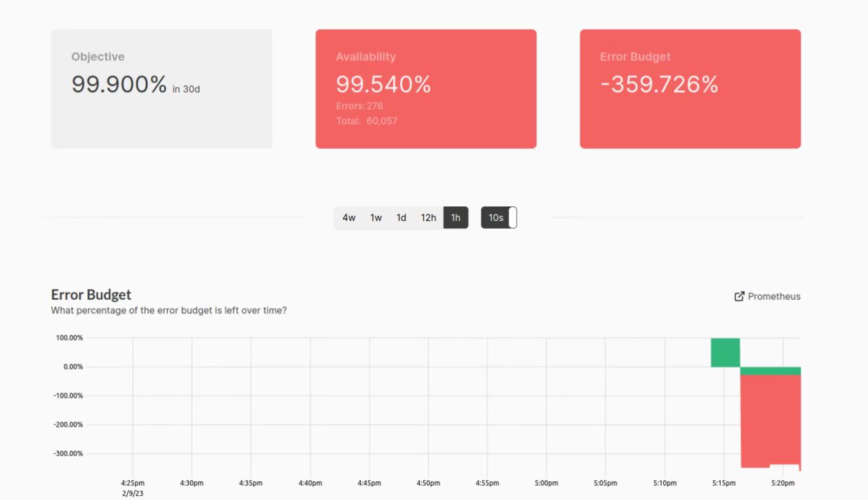Click the green bar in the chart

725,352
